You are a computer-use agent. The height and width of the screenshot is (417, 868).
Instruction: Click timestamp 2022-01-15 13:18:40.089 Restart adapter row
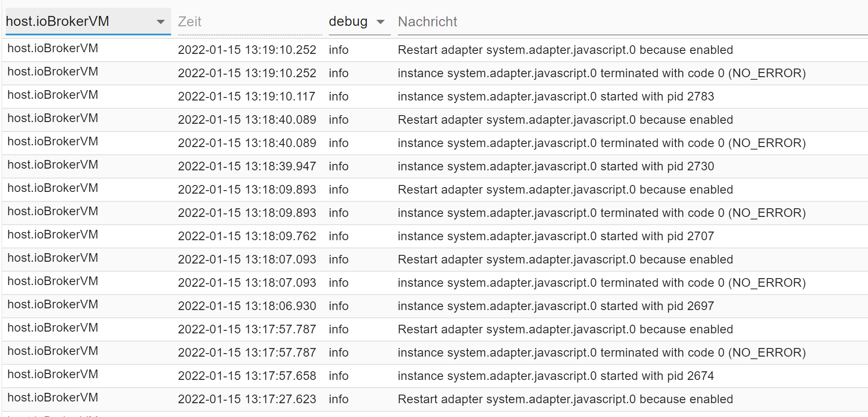pos(247,120)
